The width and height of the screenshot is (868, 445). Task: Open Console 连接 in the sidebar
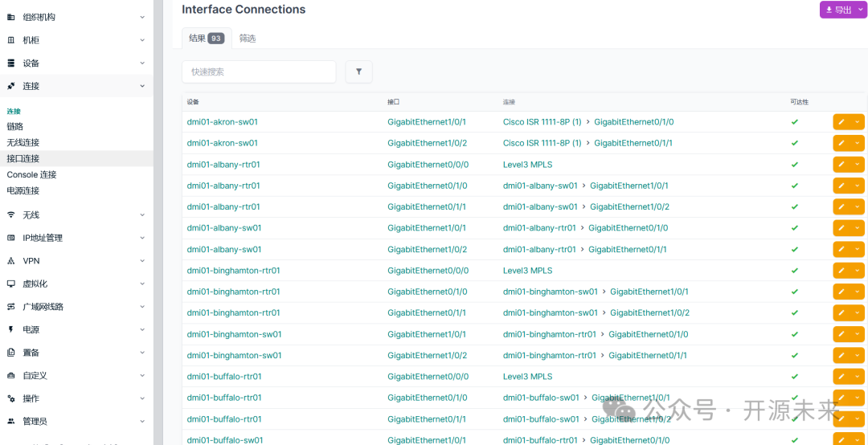coord(31,175)
